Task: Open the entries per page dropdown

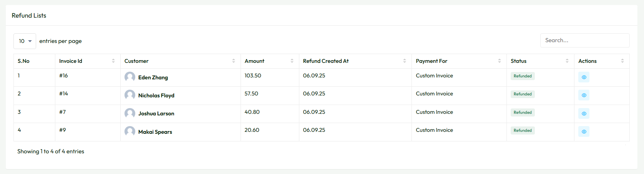Action: [x=25, y=41]
